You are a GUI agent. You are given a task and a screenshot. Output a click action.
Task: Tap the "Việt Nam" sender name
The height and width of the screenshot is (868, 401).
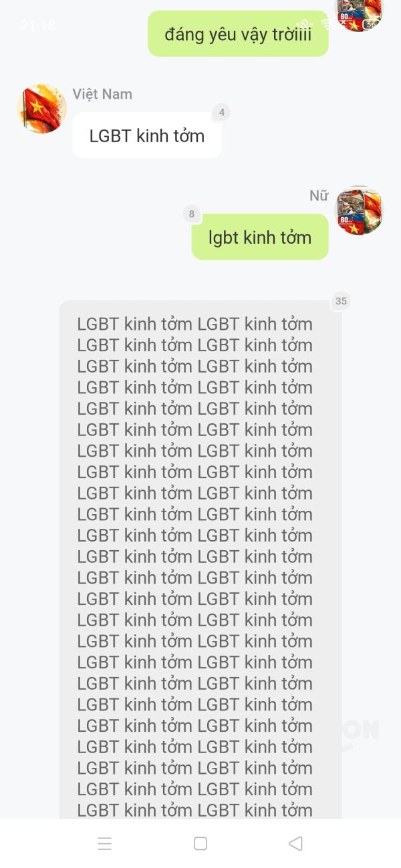102,94
